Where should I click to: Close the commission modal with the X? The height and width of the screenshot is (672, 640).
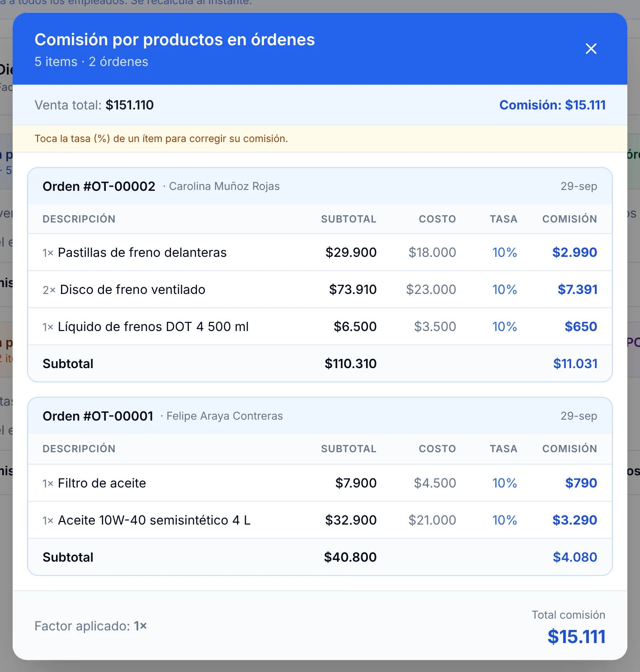pos(591,49)
